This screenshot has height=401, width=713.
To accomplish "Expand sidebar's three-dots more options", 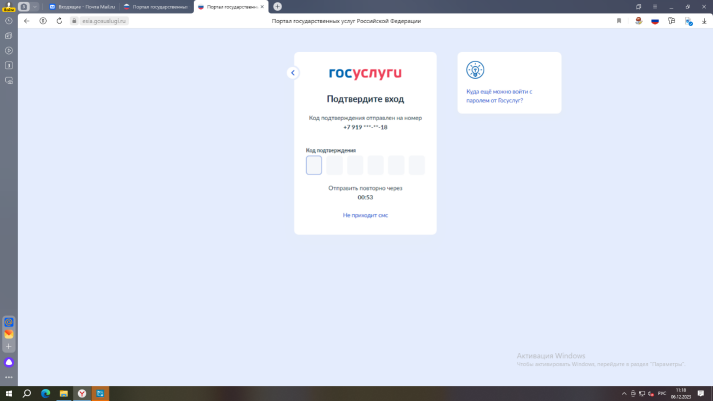I will 9,377.
